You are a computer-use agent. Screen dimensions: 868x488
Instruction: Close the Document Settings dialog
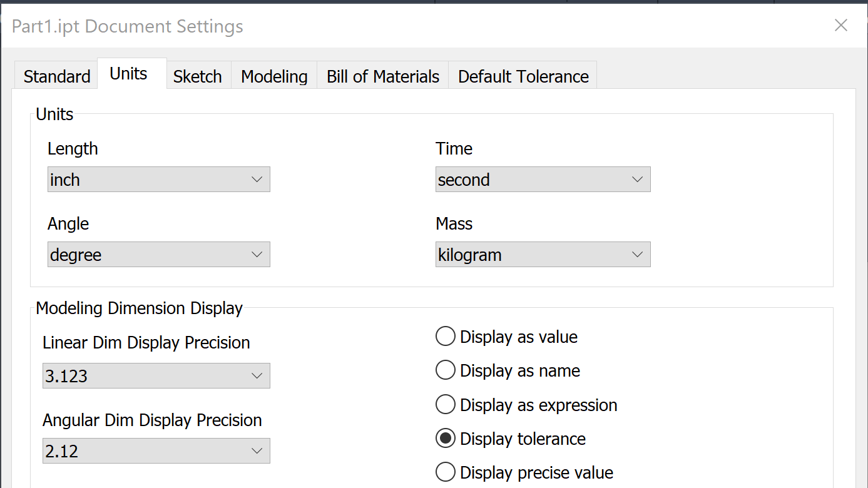coord(840,26)
